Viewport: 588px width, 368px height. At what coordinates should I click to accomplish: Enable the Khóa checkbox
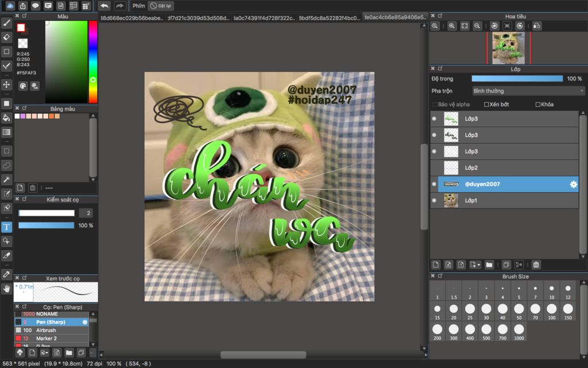click(537, 105)
